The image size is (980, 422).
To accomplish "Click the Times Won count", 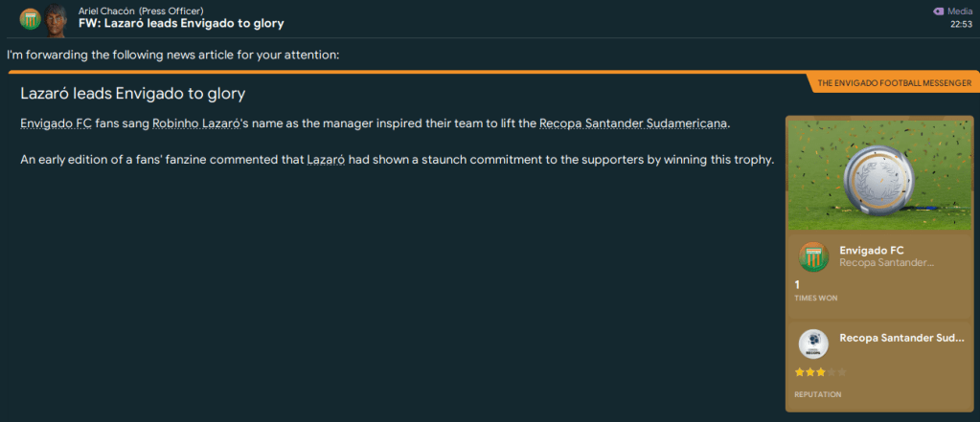I will click(798, 285).
